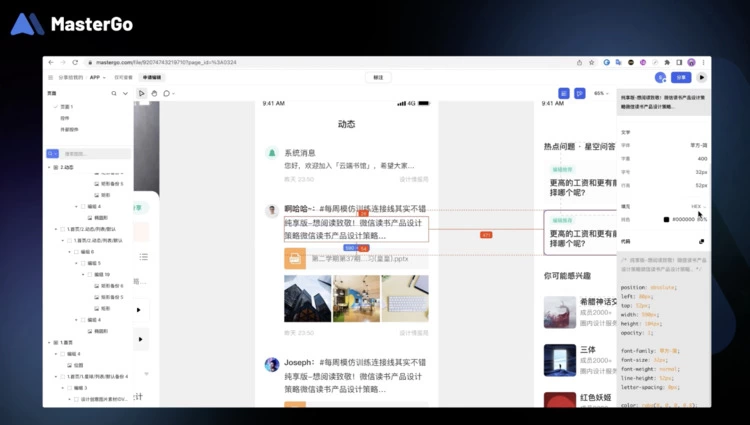Click the black fill color swatch
The height and width of the screenshot is (425, 750).
(x=665, y=219)
